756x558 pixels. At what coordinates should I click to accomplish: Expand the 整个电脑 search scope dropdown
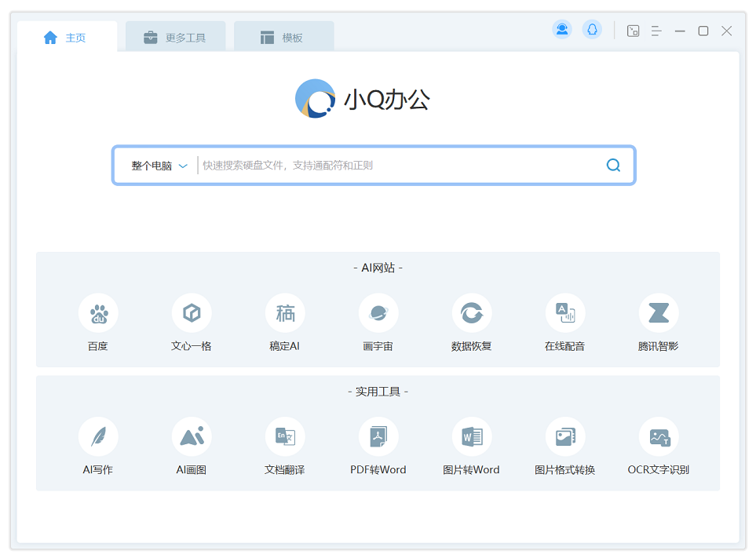tap(159, 166)
